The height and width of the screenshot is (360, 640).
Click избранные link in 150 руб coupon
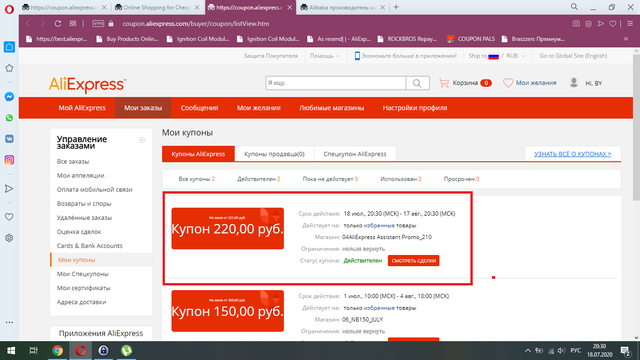coord(379,308)
